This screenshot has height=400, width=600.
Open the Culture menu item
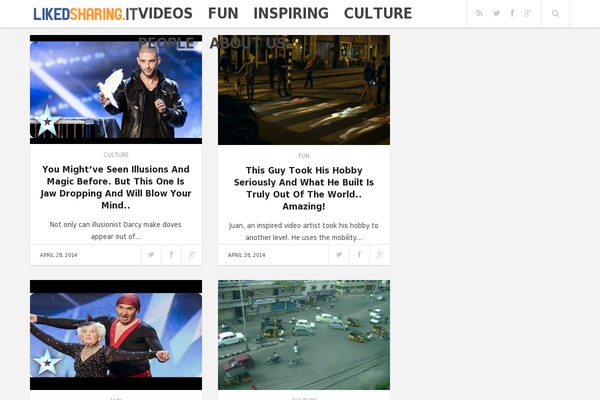point(378,13)
